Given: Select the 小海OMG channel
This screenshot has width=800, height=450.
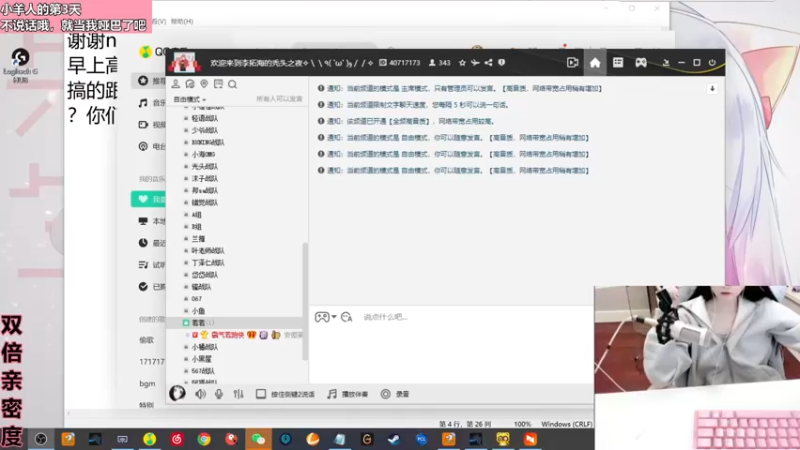Looking at the screenshot, I should 204,154.
